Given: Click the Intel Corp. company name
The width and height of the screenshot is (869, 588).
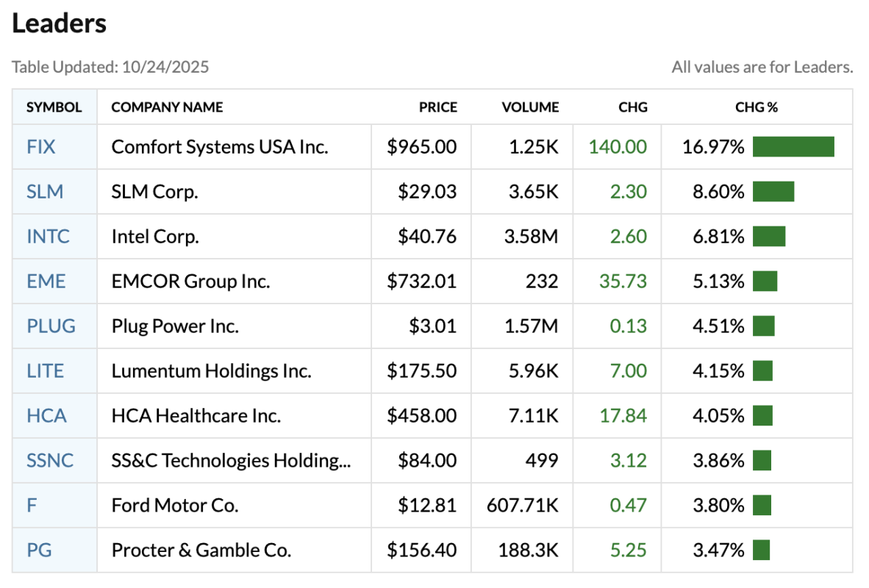Looking at the screenshot, I should [155, 237].
